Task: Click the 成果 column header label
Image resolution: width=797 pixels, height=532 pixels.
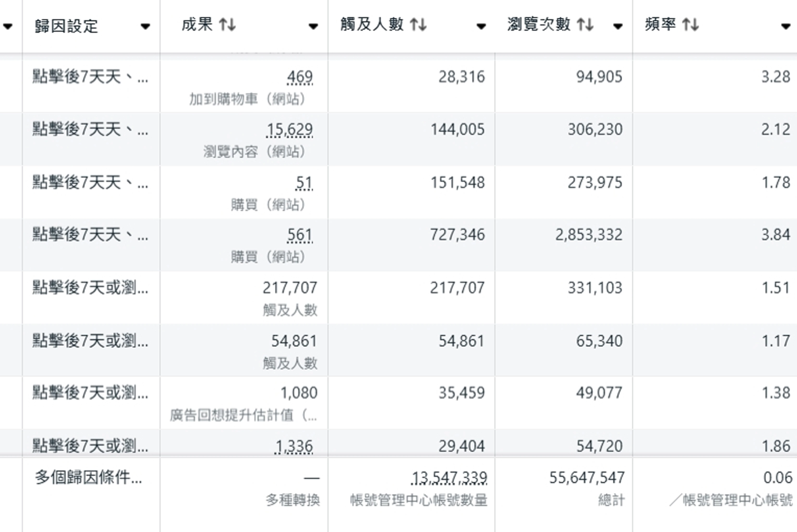Action: tap(197, 25)
